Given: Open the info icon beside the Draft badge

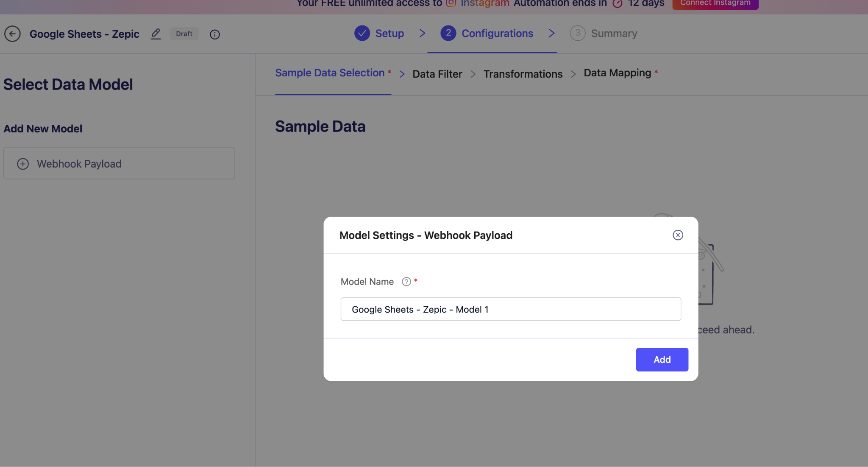Looking at the screenshot, I should pos(215,35).
